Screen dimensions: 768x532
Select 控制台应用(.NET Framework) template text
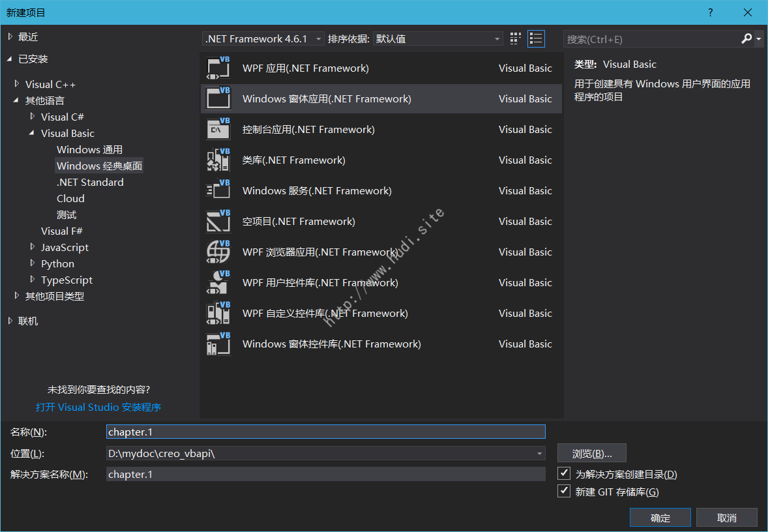[x=308, y=129]
